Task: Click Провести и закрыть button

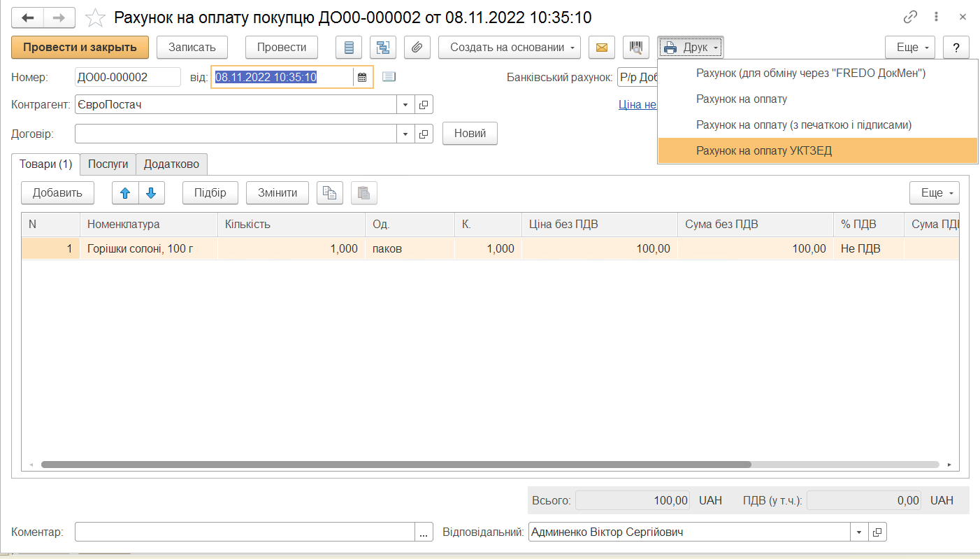Action: click(80, 48)
